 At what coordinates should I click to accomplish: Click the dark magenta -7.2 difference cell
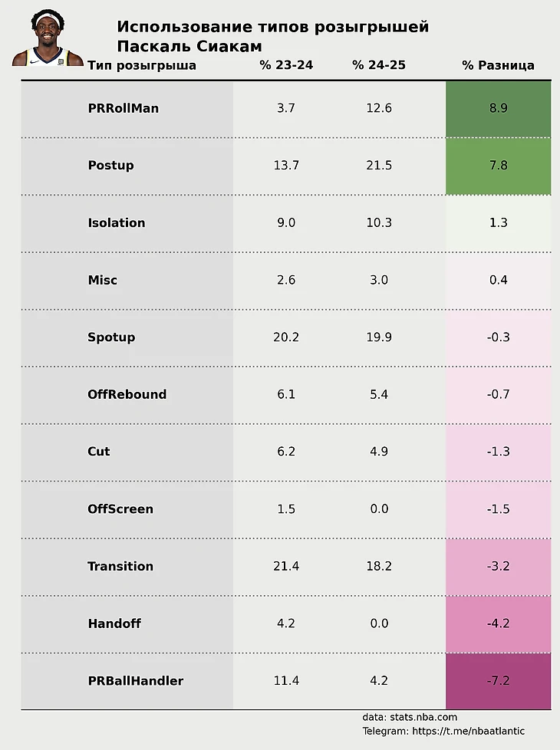click(x=498, y=680)
